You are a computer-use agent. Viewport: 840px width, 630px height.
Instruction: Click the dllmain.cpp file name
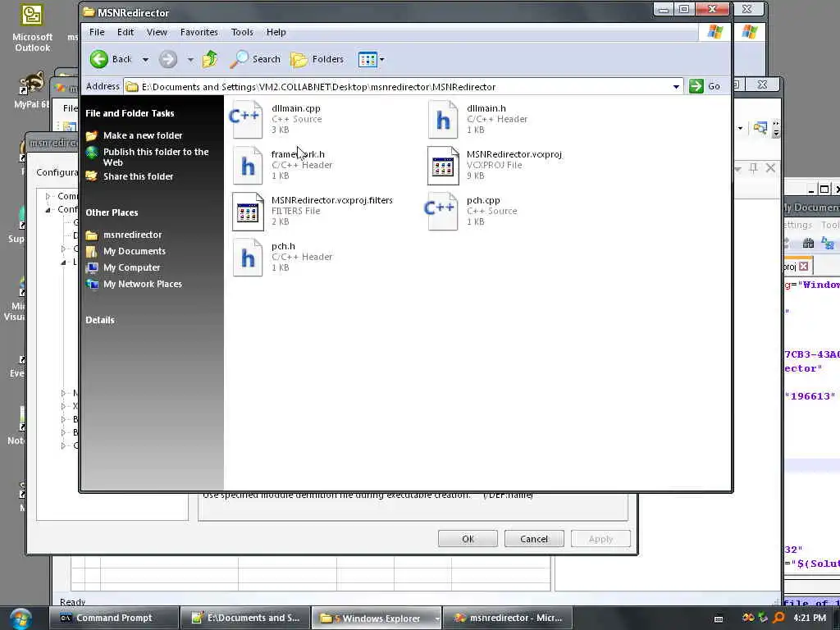pyautogui.click(x=295, y=108)
